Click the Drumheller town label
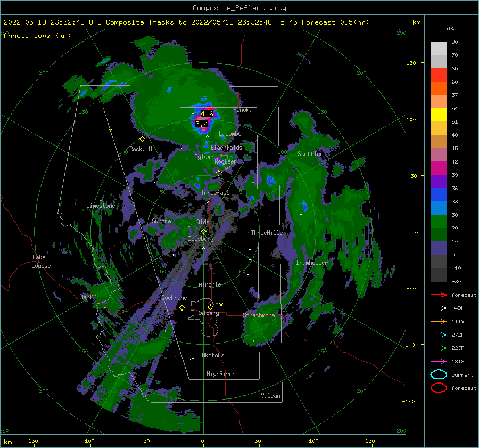Viewport: 479px width, 448px height. click(x=312, y=263)
